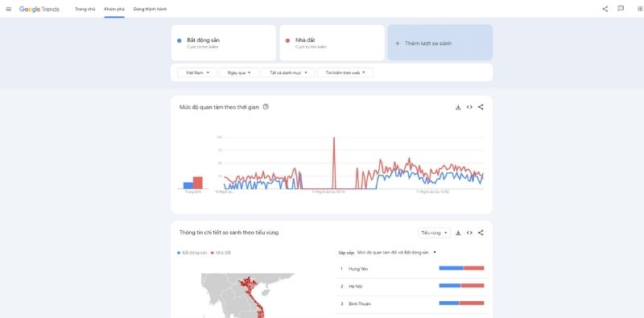Open Tất cả danh mục category dropdown

tap(288, 72)
